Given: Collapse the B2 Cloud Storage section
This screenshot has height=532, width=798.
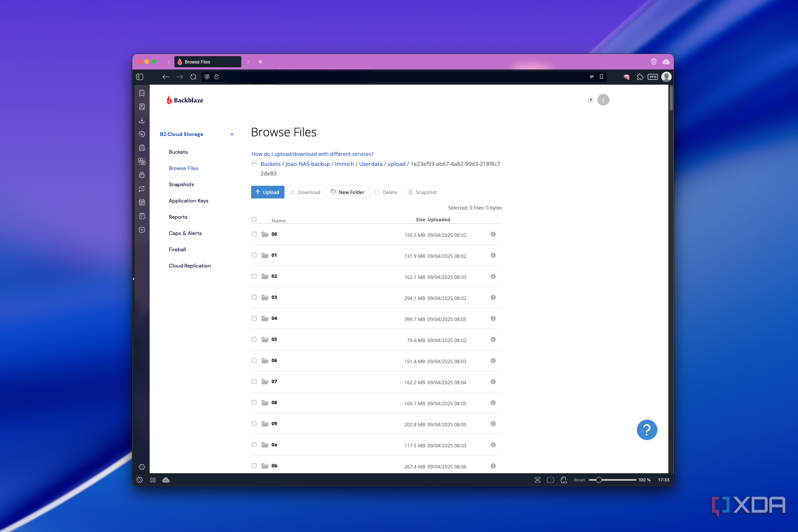Looking at the screenshot, I should 232,134.
